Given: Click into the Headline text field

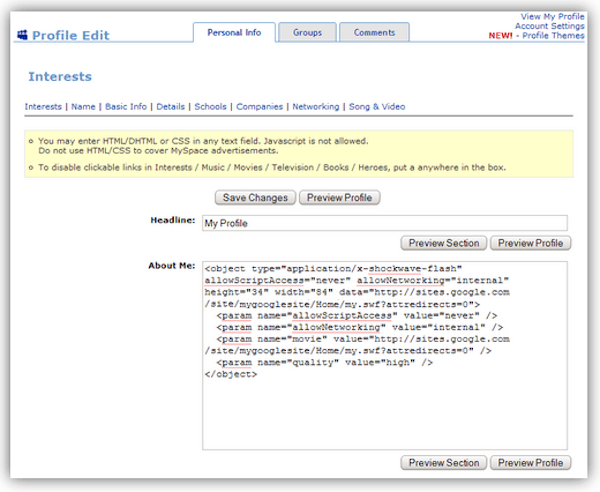Looking at the screenshot, I should click(385, 223).
